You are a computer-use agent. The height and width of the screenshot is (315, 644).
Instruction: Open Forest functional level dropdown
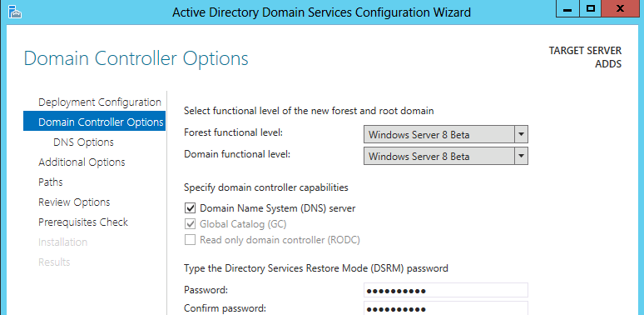[x=446, y=134]
